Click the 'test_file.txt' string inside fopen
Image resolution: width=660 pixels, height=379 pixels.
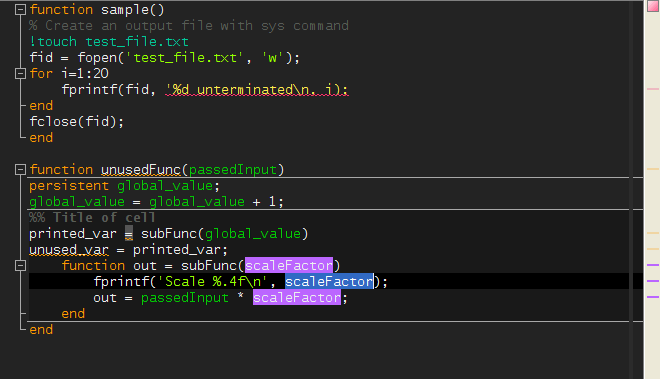pos(184,58)
